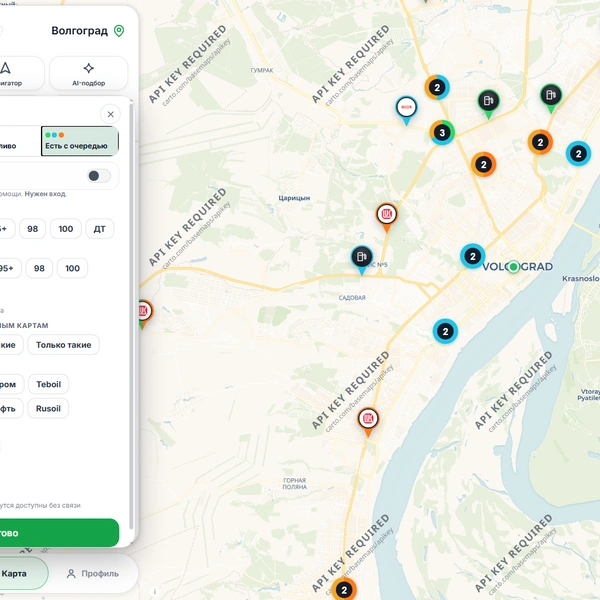
Task: Open the half orange, half blue cluster of 2
Action: tap(437, 88)
